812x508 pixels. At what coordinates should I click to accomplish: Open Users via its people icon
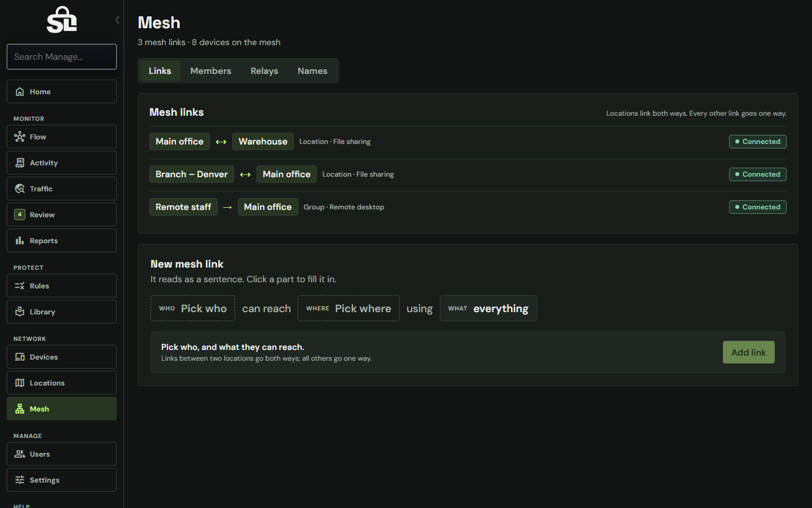pyautogui.click(x=20, y=454)
